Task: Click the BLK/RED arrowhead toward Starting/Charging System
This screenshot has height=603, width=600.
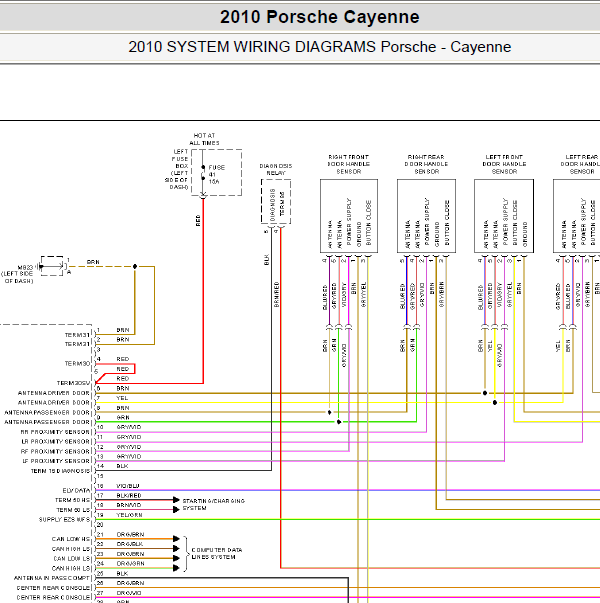Action: pos(176,500)
